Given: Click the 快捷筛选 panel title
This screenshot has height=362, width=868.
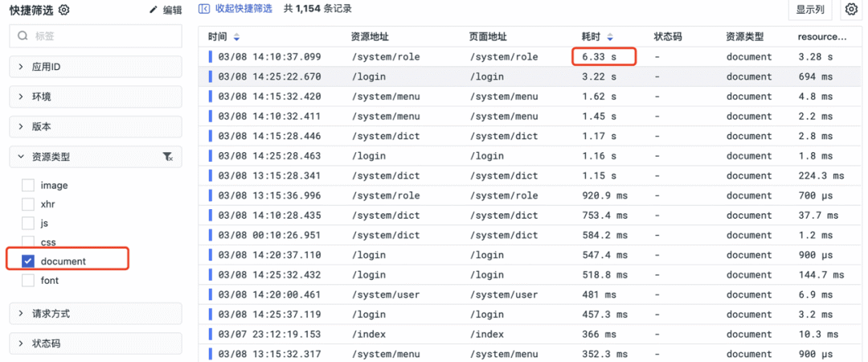Looking at the screenshot, I should point(32,10).
